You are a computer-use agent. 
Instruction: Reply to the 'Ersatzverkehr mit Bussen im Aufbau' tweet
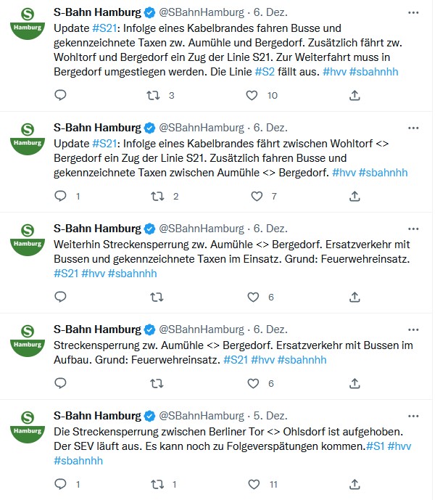61,383
